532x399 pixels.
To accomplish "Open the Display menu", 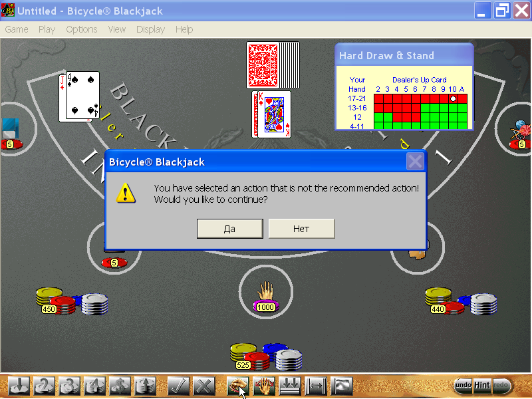I will (151, 29).
